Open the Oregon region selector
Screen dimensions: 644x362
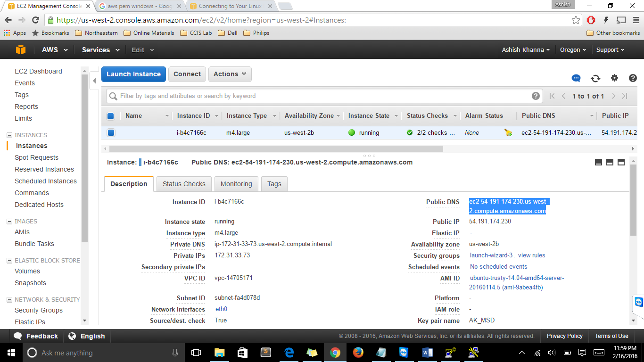pos(573,50)
